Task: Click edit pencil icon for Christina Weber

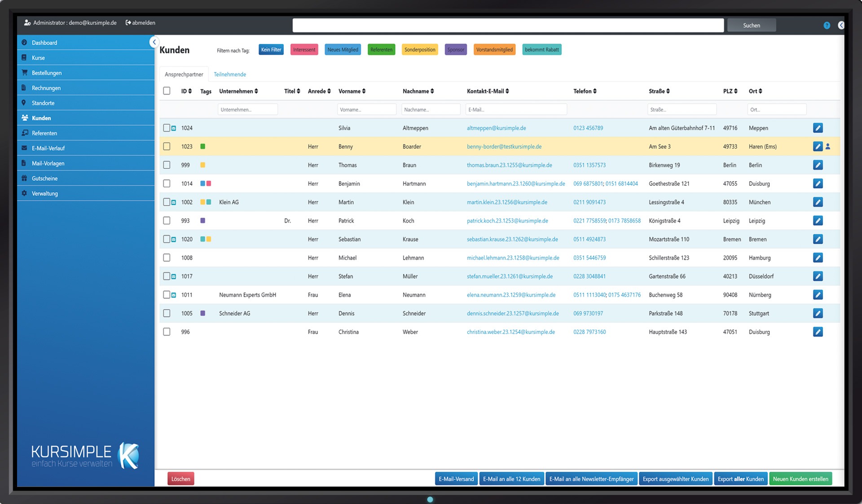Action: click(x=818, y=332)
